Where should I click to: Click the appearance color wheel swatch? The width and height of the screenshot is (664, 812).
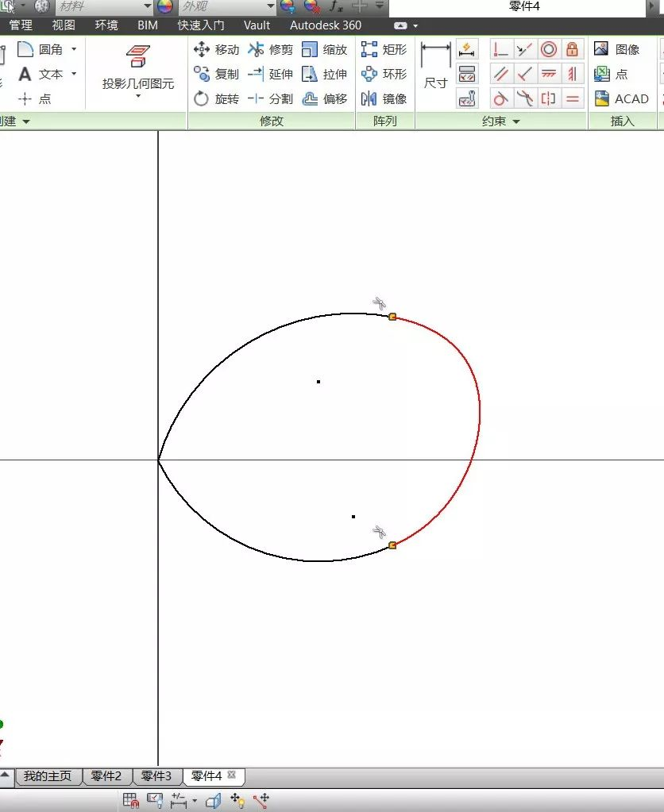click(165, 6)
